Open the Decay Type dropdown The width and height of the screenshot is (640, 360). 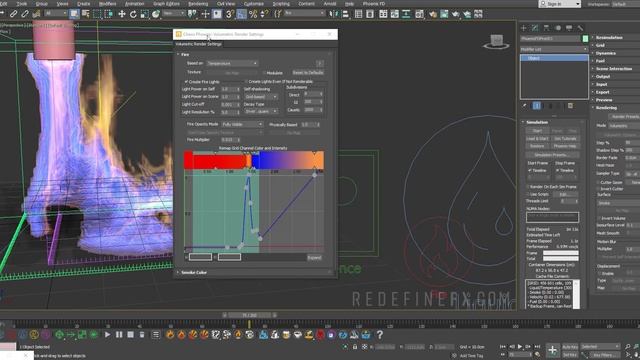261,111
